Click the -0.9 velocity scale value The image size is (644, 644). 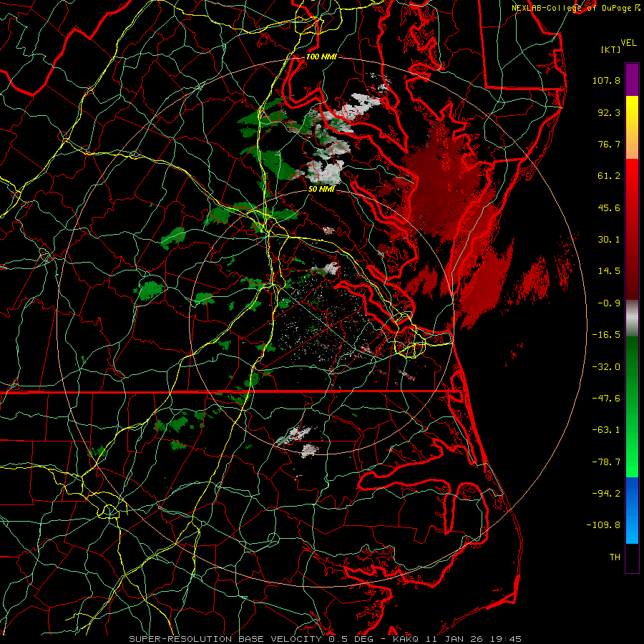point(609,303)
